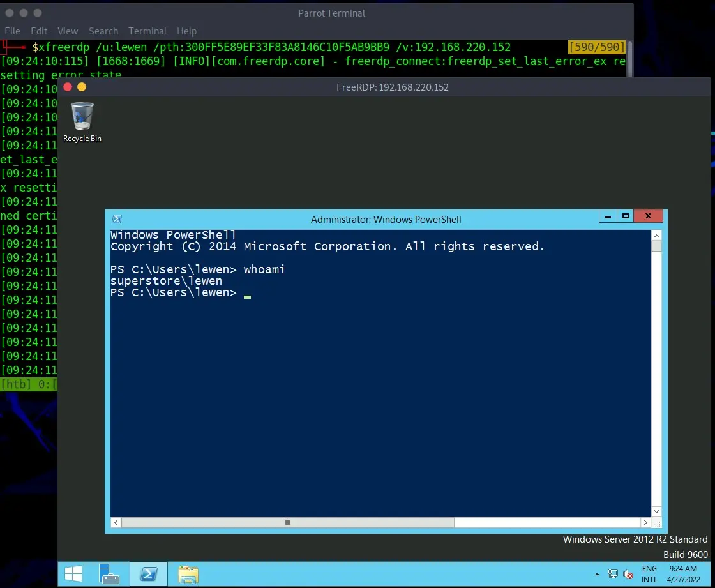Image resolution: width=715 pixels, height=588 pixels.
Task: Show hidden icons in the system tray
Action: point(597,575)
